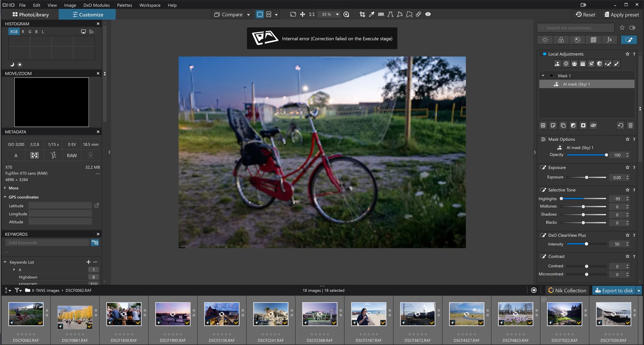Toggle the Mask 1 checkbox
The height and width of the screenshot is (345, 644).
pos(552,76)
